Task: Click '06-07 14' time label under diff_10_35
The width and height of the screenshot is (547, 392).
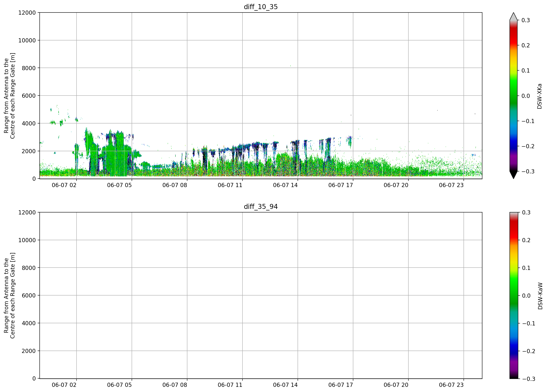Action: [x=285, y=185]
